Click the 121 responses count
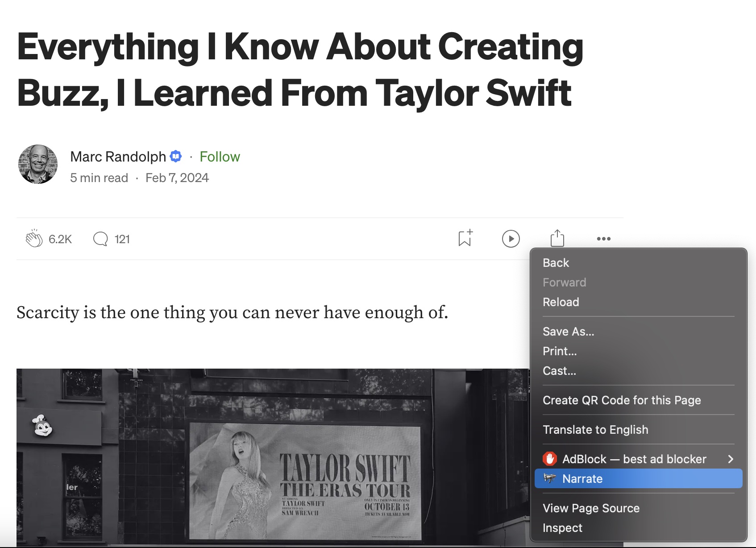This screenshot has width=756, height=548. tap(122, 239)
